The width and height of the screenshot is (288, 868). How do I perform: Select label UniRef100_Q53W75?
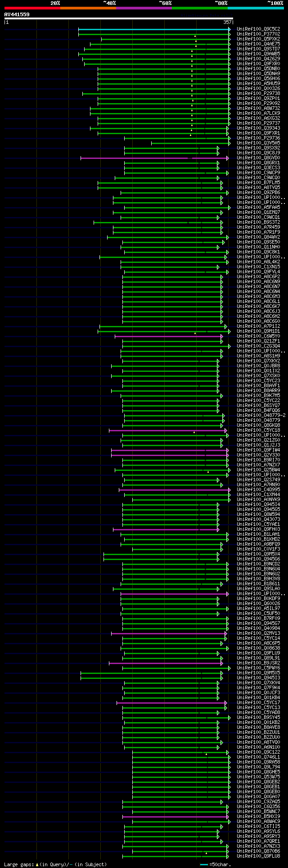(258, 777)
